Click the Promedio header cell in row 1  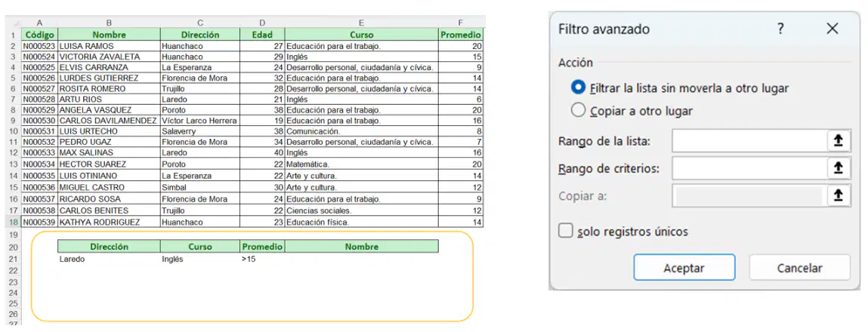(x=461, y=34)
